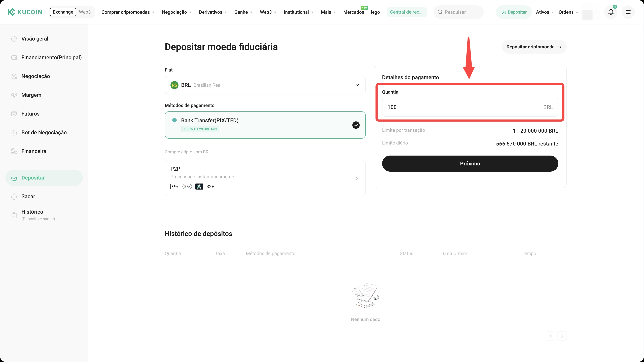644x362 pixels.
Task: Click Depositar criptomoeda link
Action: [x=534, y=47]
